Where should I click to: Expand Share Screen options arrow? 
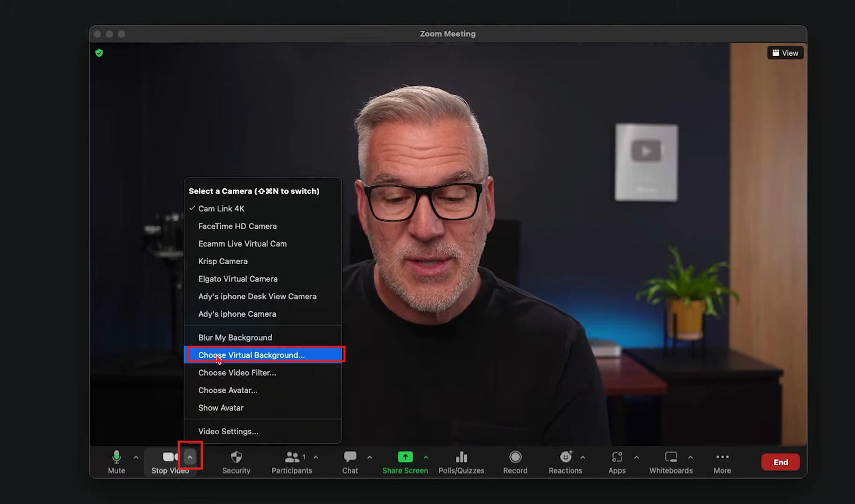coord(426,457)
